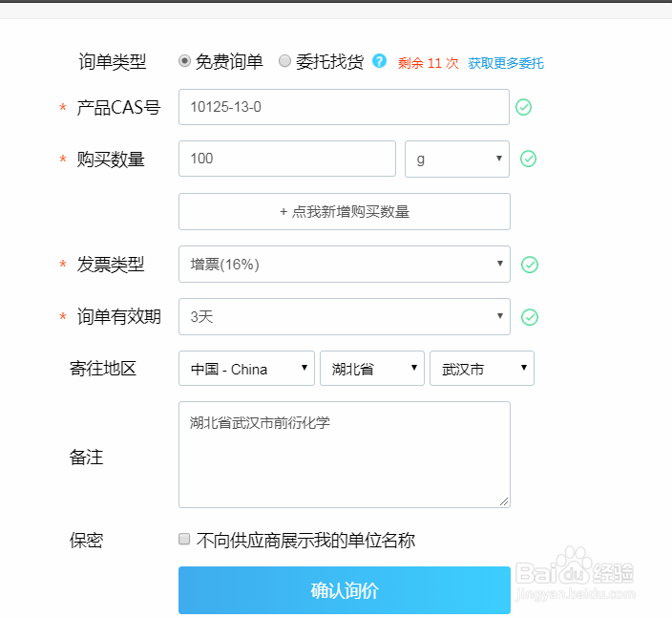Open the unit dropdown showing g
Viewport: 672px width, 618px height.
457,159
